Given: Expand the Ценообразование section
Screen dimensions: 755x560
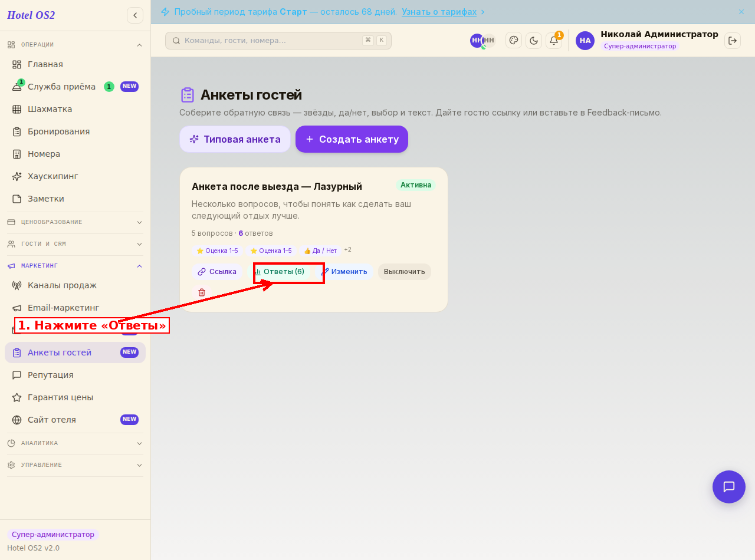Looking at the screenshot, I should 75,222.
